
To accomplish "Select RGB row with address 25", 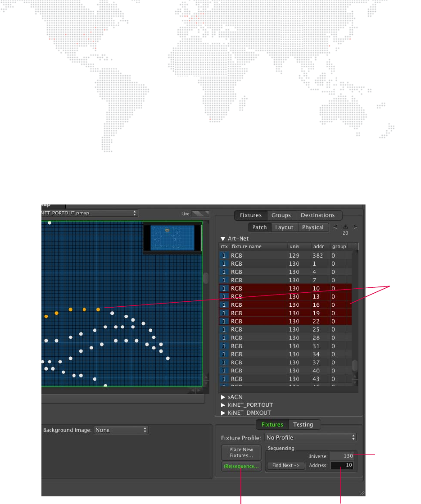I will tap(285, 330).
